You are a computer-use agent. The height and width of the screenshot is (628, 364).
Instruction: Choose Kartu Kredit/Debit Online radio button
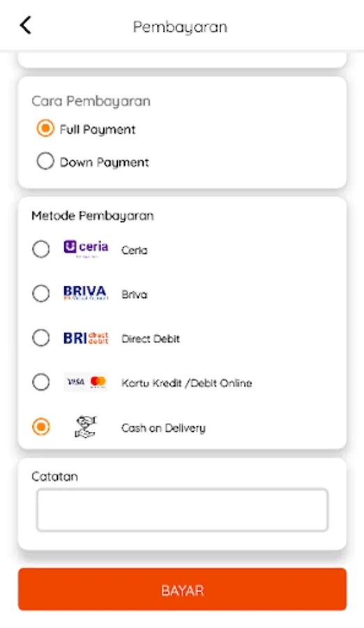41,382
